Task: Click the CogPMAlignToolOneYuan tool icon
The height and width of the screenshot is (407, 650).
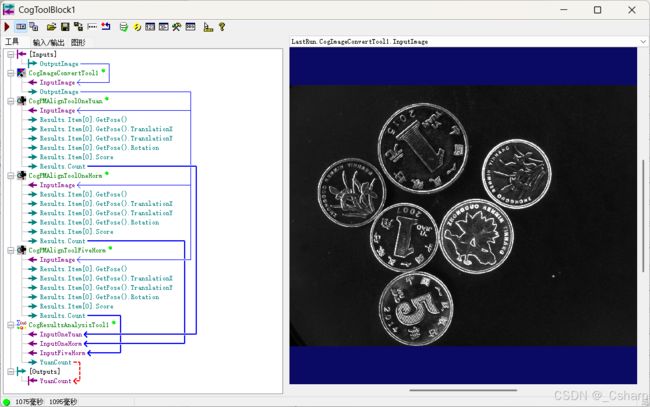Action: tap(21, 101)
